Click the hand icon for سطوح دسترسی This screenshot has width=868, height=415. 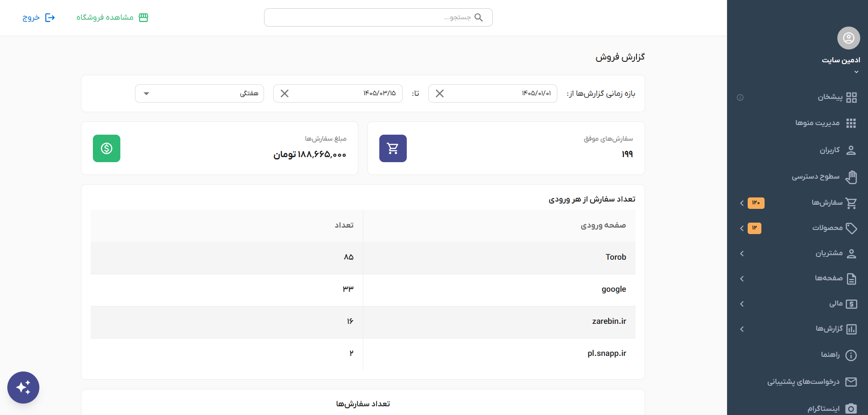pyautogui.click(x=851, y=177)
